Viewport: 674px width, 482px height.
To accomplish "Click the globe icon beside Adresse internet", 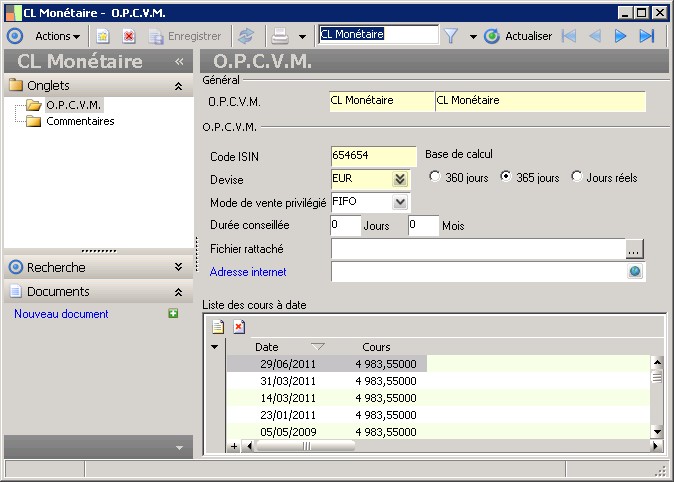I will 635,272.
